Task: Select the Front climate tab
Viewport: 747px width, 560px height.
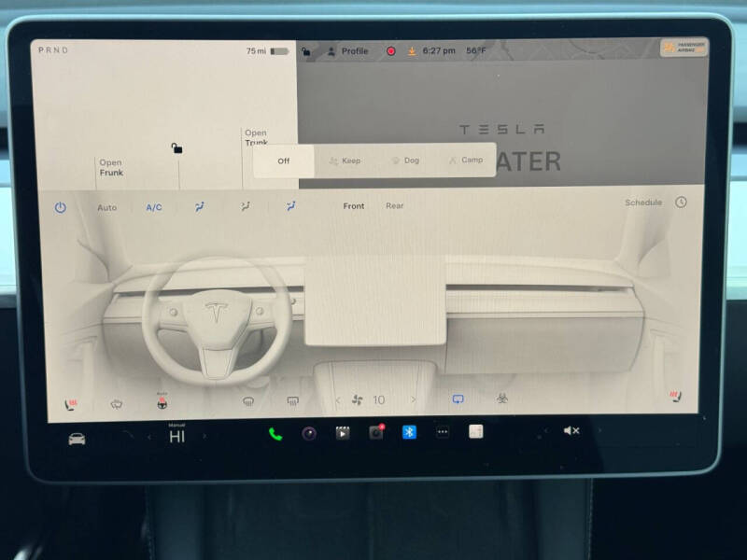Action: pyautogui.click(x=354, y=205)
